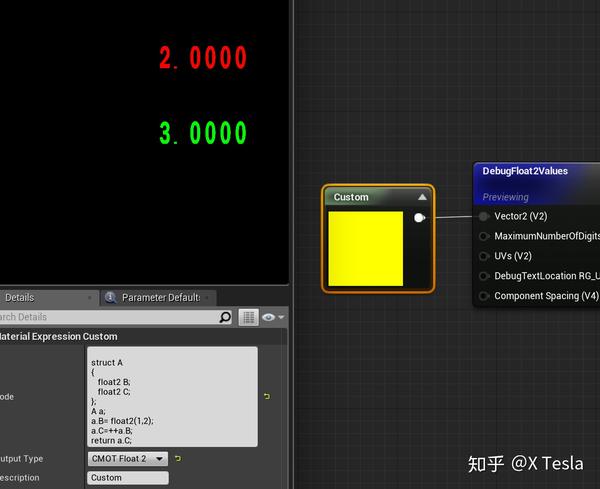Image resolution: width=600 pixels, height=489 pixels.
Task: Click the Component Spacing (V4) input pin
Action: point(484,296)
